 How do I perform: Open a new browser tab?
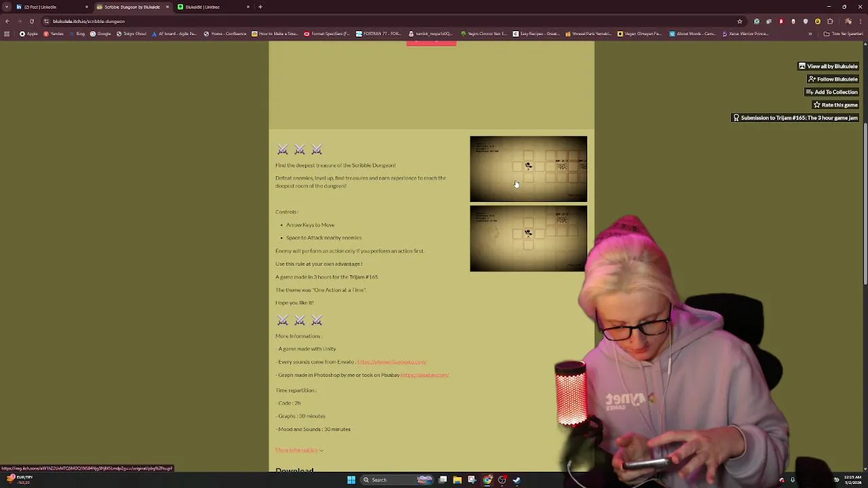coord(260,7)
